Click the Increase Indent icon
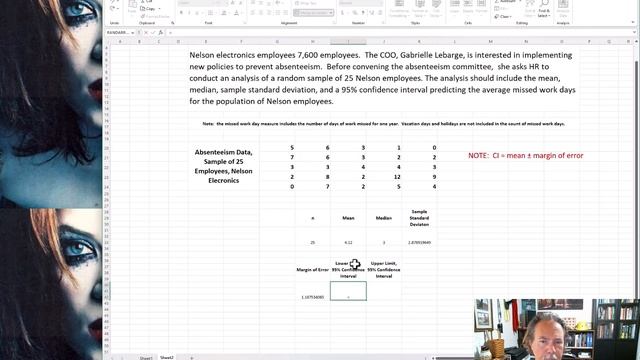The width and height of the screenshot is (640, 360). 286,13
